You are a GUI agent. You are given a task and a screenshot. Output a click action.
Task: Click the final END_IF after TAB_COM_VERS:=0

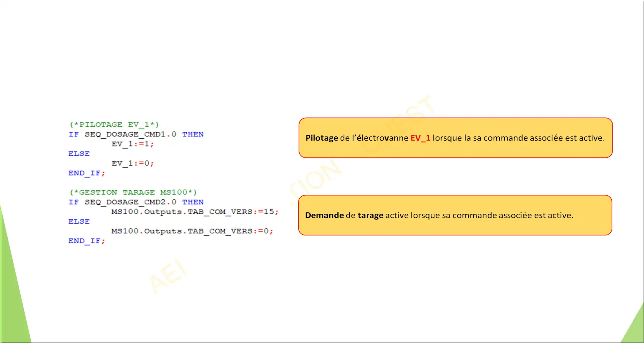(86, 241)
